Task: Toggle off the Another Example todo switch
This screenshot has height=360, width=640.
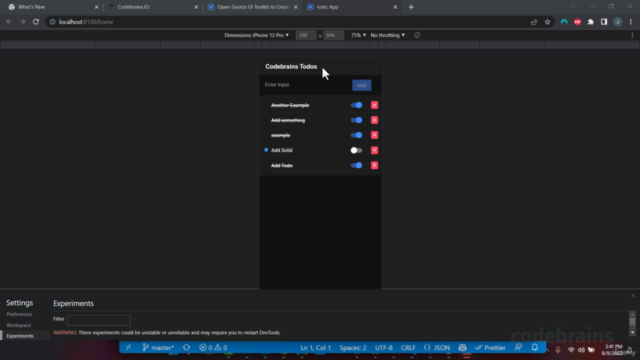Action: 356,105
